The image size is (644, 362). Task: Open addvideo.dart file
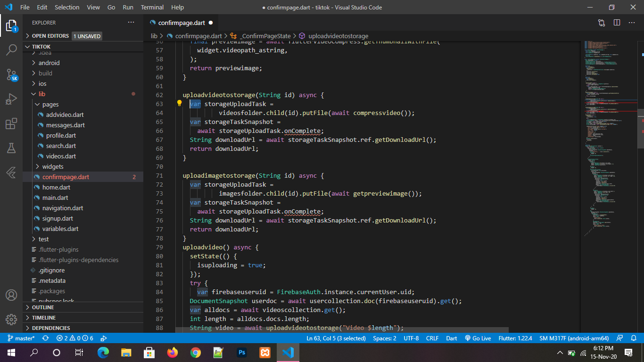[x=83, y=115]
